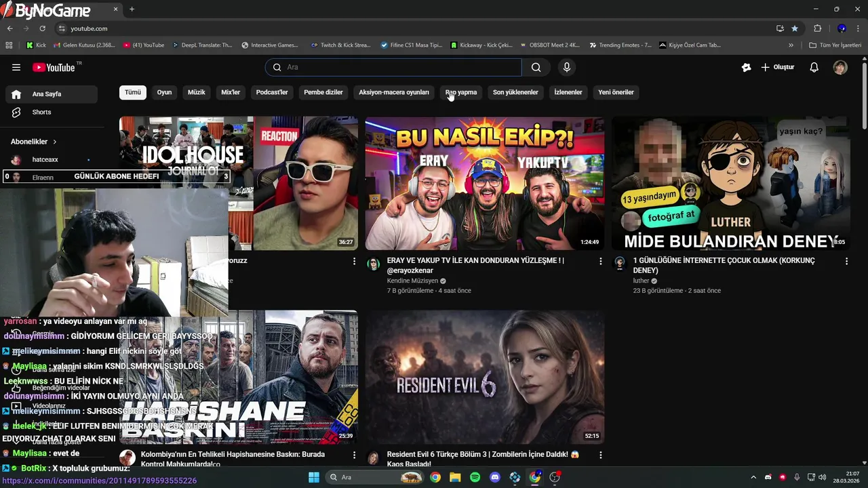Viewport: 868px width, 488px height.
Task: Go to Ana Sayfa in the sidebar
Action: point(52,94)
